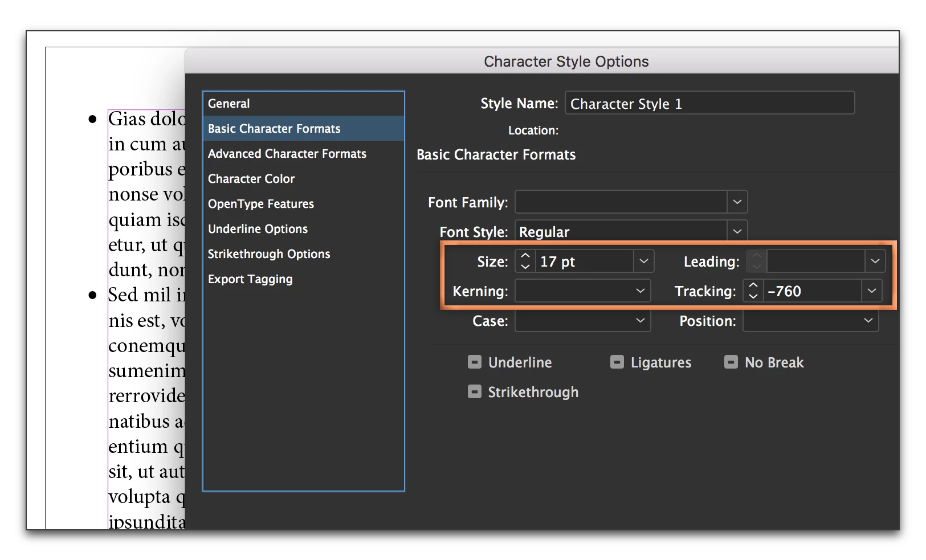Image resolution: width=926 pixels, height=560 pixels.
Task: Open the Case dropdown
Action: point(583,321)
